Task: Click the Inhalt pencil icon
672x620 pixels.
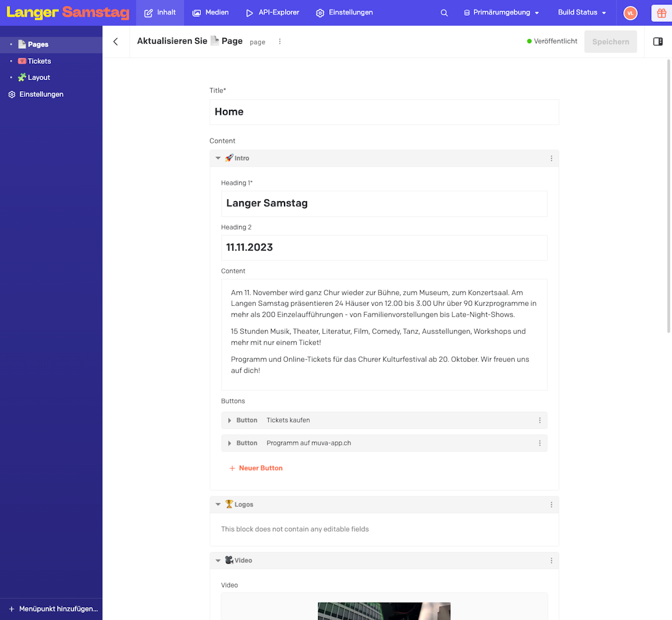Action: tap(148, 13)
